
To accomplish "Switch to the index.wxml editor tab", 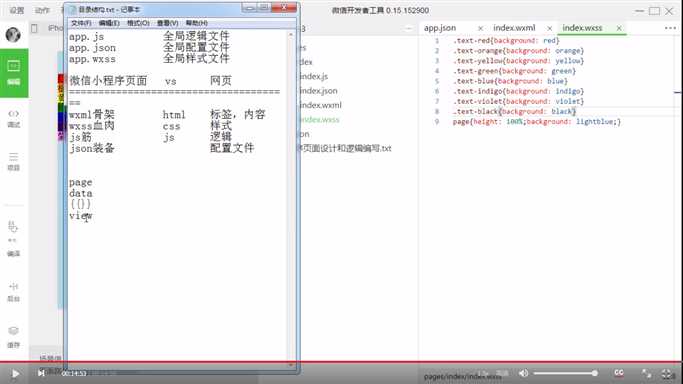I will [x=514, y=28].
